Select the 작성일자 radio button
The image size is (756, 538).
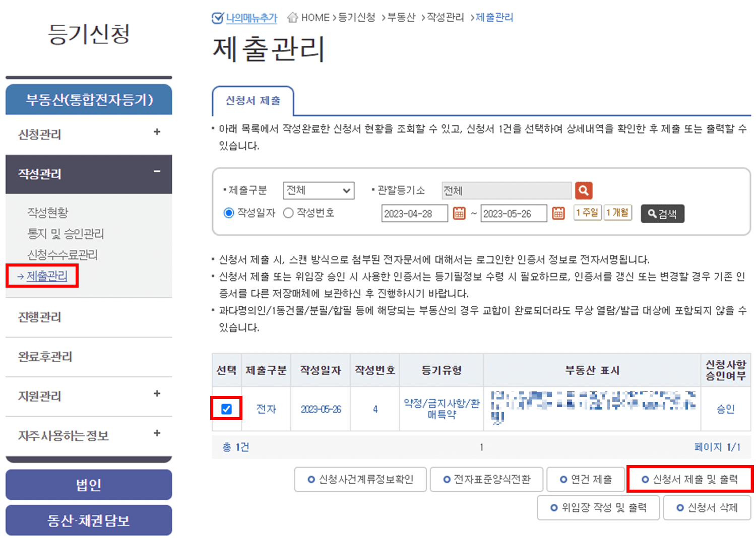(229, 213)
